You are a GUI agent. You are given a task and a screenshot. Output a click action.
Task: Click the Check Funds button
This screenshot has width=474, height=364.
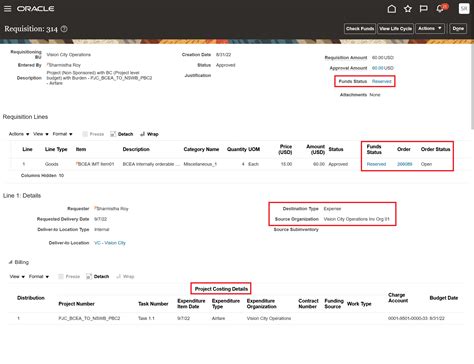point(360,29)
